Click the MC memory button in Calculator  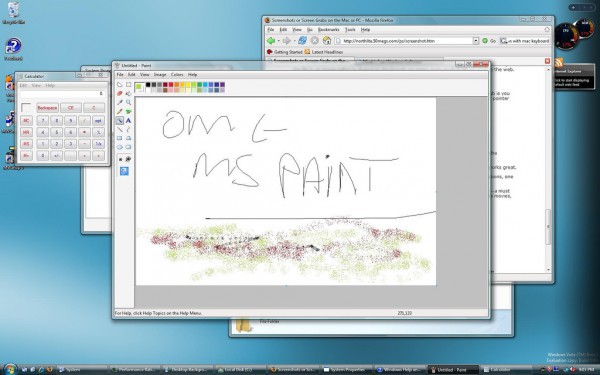coord(26,121)
